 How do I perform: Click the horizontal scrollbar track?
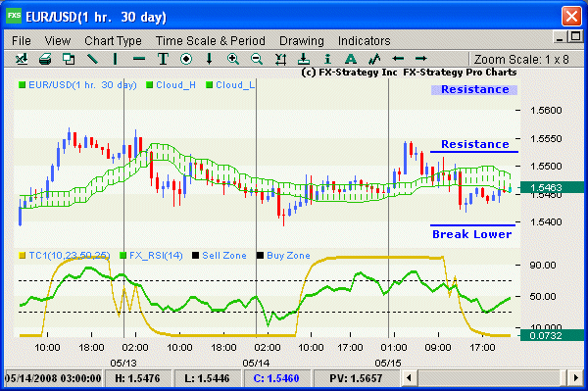pyautogui.click(x=492, y=378)
